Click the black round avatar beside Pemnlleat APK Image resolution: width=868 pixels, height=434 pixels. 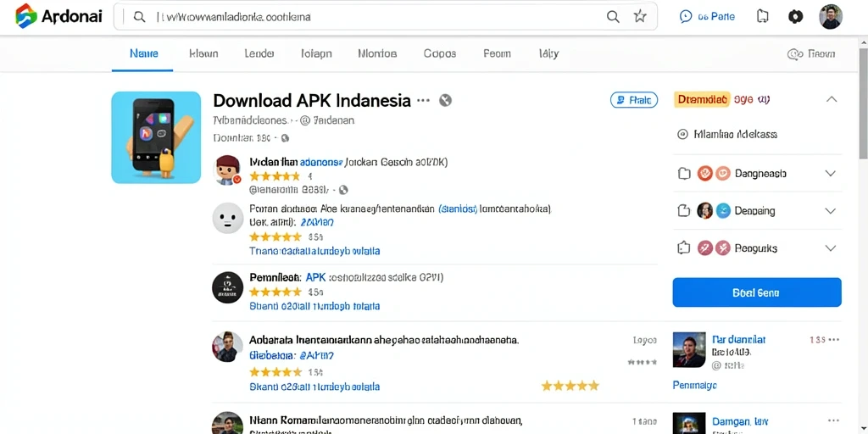point(227,287)
